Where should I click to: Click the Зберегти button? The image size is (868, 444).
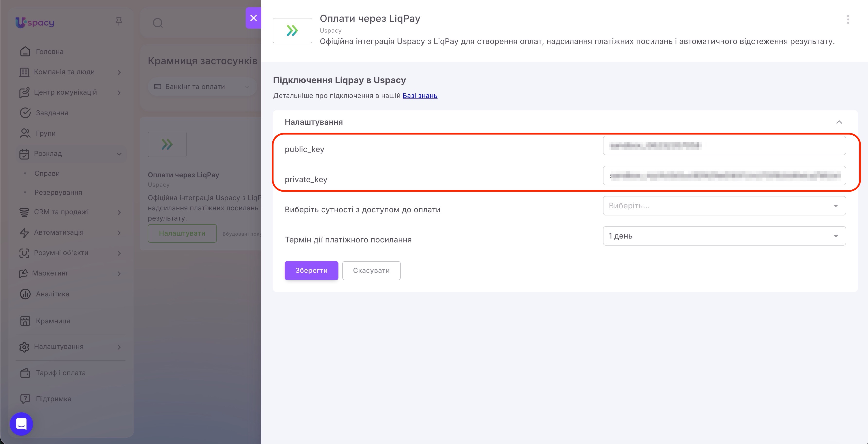coord(311,271)
